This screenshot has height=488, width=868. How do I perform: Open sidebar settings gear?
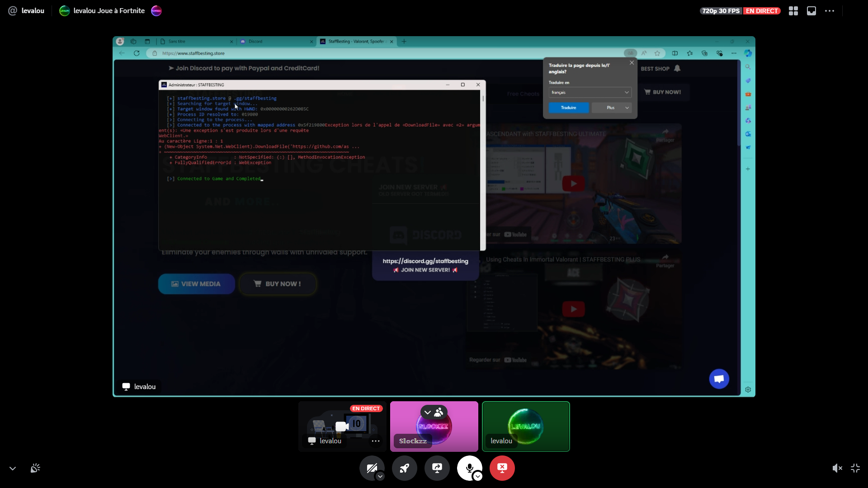click(x=748, y=389)
